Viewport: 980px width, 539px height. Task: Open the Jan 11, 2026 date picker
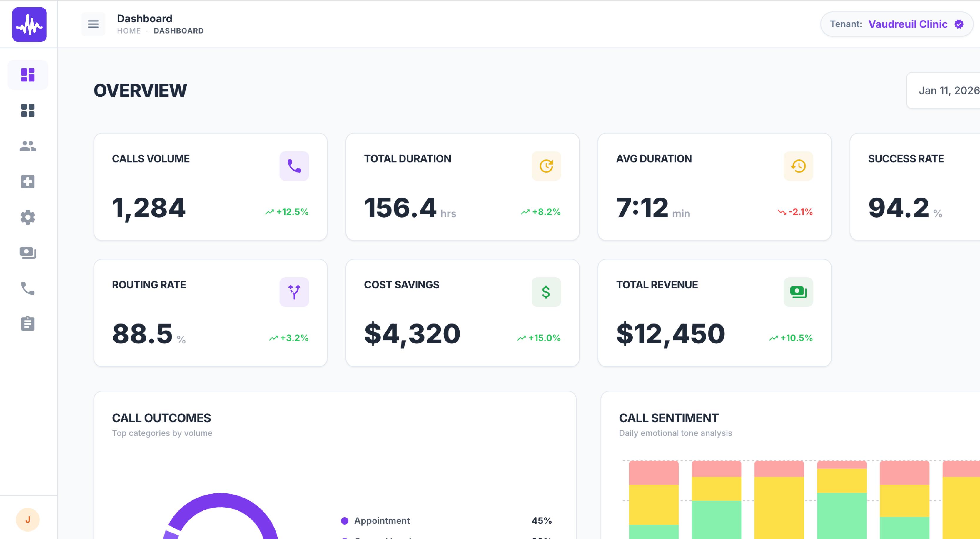point(948,91)
